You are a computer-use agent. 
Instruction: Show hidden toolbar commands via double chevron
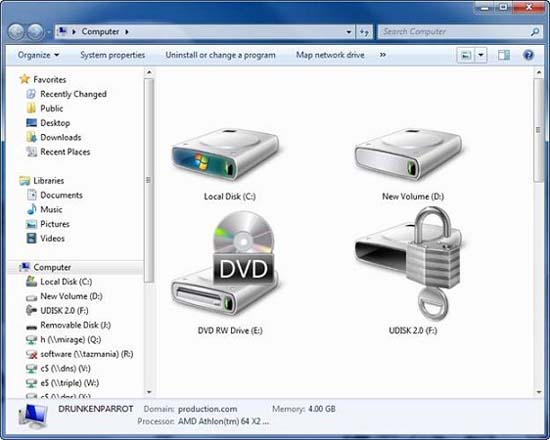pos(383,55)
